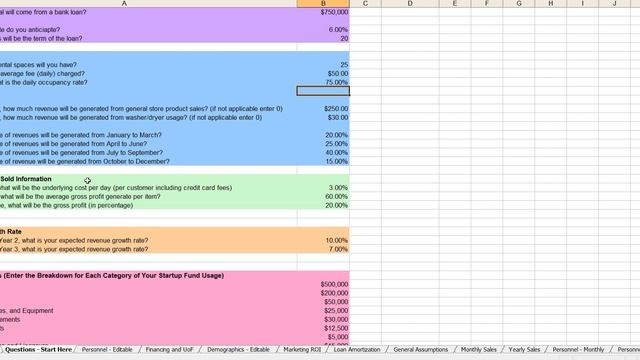Select the 10.00% Year 2 growth rate cell
This screenshot has width=640, height=360.
[x=323, y=240]
